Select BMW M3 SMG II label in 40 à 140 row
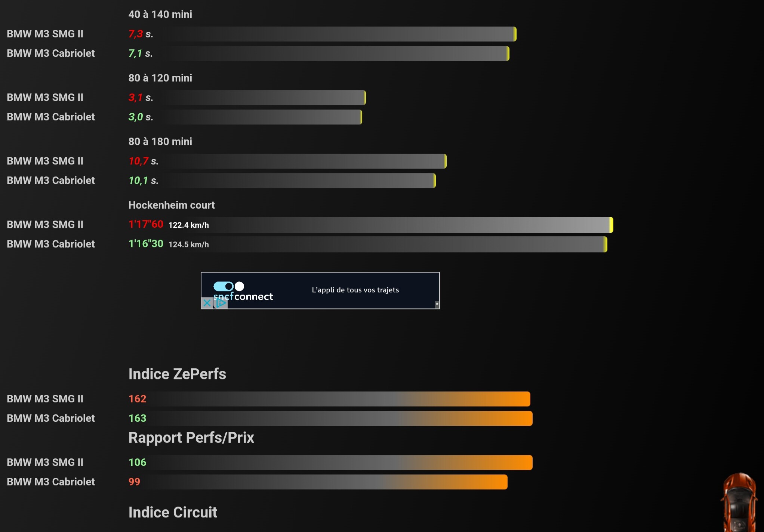Viewport: 764px width, 532px height. [45, 34]
